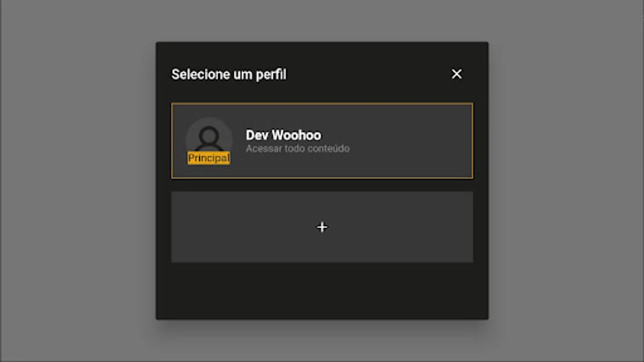Click the Dev Woohoo profile name
Screen dimensions: 644x362
point(284,135)
